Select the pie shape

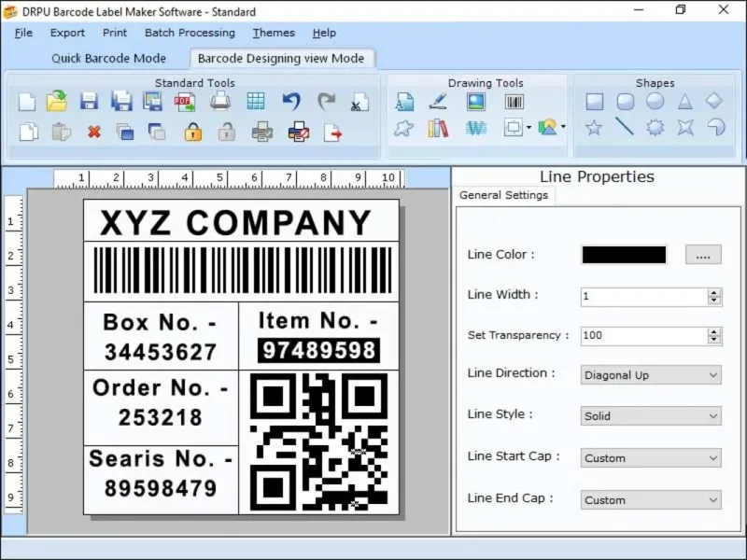(x=715, y=127)
